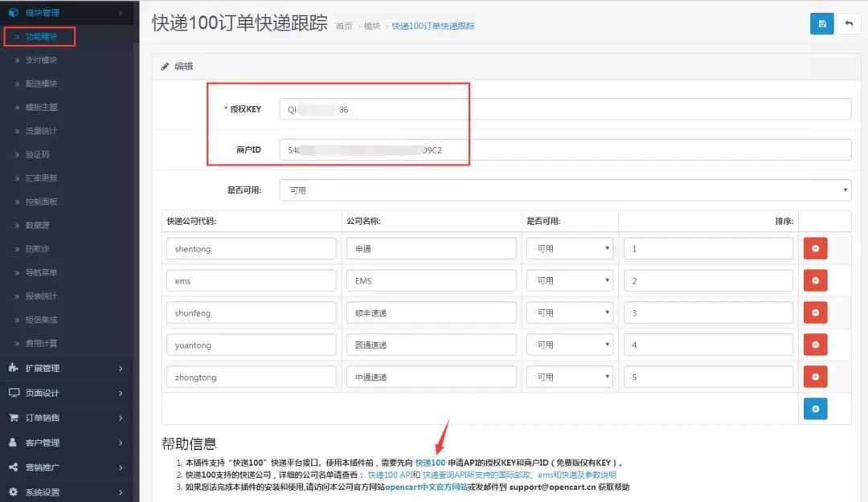868x502 pixels.
Task: Click the 商户ID input field
Action: [565, 149]
